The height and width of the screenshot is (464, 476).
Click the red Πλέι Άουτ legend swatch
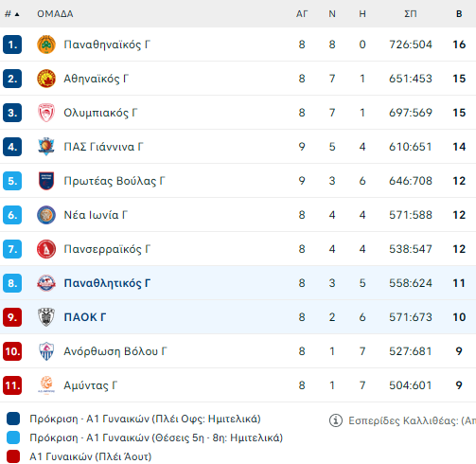point(13,456)
